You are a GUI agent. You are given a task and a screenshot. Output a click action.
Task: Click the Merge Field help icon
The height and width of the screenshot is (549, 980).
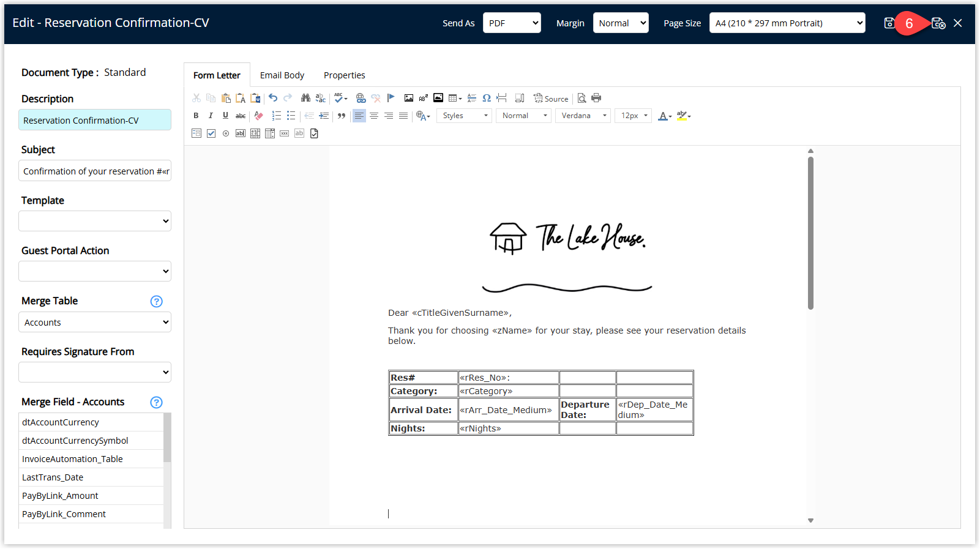pos(157,402)
